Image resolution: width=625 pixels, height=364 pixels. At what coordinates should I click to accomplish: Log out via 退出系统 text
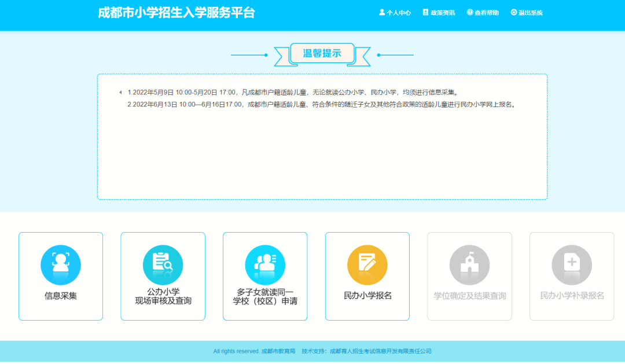pyautogui.click(x=531, y=13)
